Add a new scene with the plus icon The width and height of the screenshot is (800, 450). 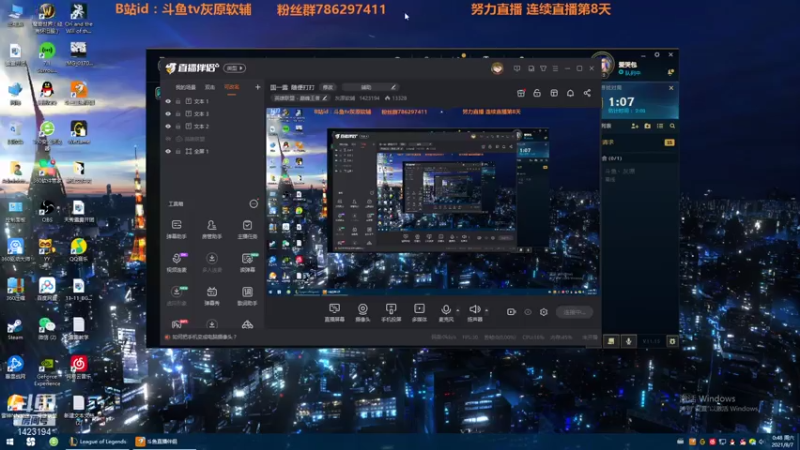point(257,87)
